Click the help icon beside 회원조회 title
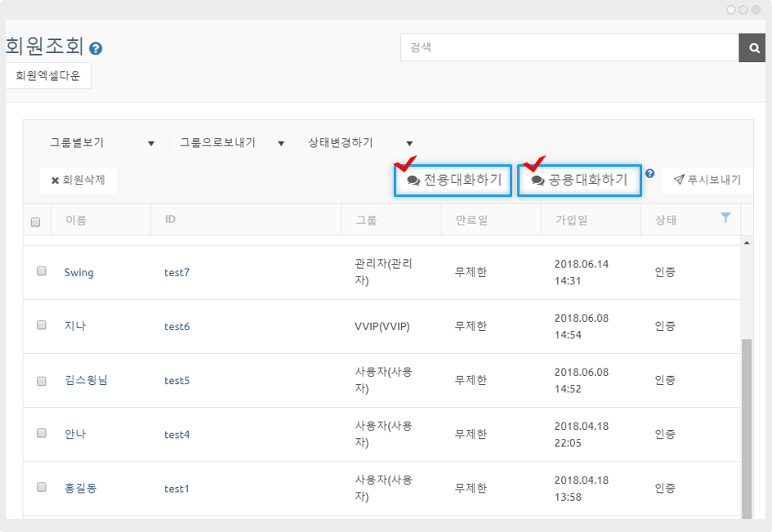This screenshot has width=772, height=532. 96,49
